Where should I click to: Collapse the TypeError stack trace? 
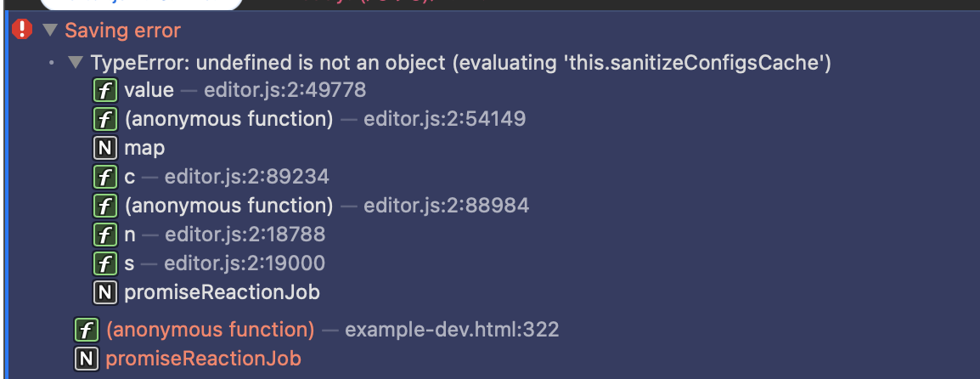pos(76,63)
